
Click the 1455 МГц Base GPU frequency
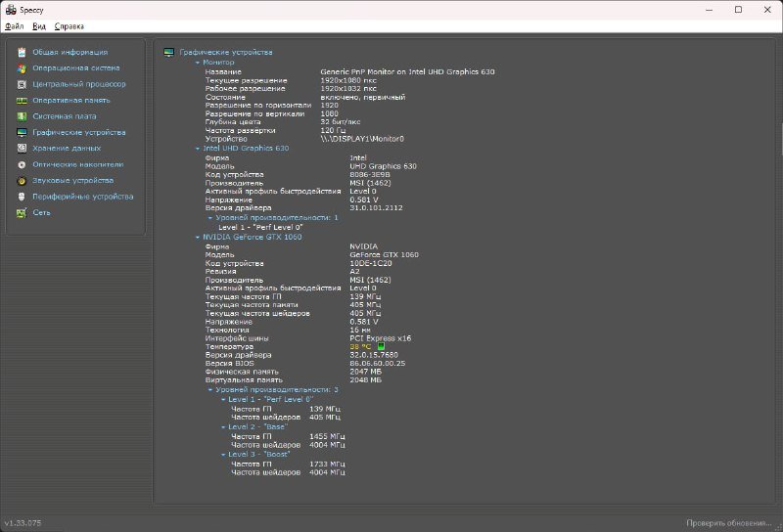coord(327,437)
